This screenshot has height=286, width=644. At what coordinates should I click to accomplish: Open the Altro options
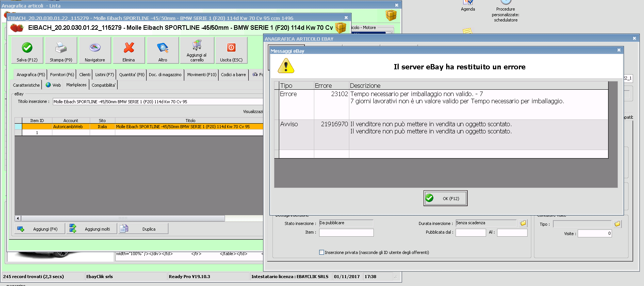pyautogui.click(x=163, y=50)
